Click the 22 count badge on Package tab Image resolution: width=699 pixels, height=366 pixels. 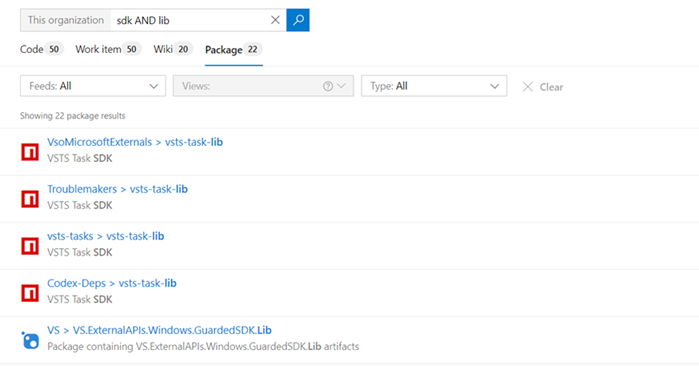click(253, 49)
